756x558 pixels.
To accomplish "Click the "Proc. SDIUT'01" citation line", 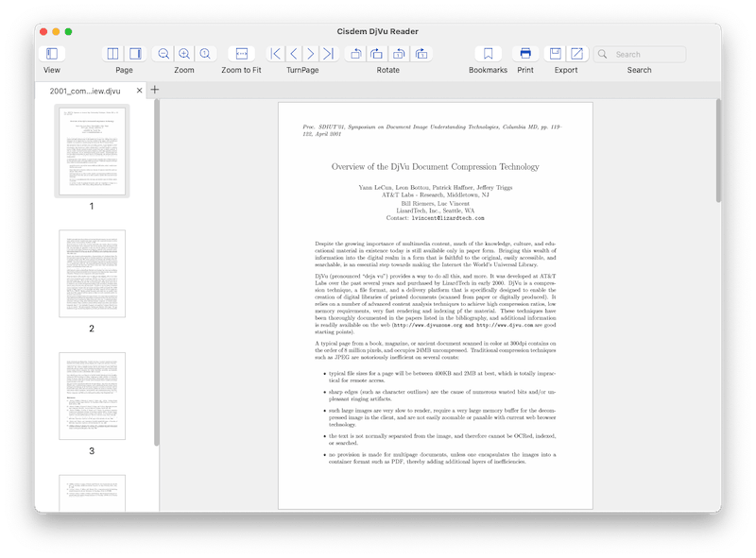I will click(x=432, y=130).
